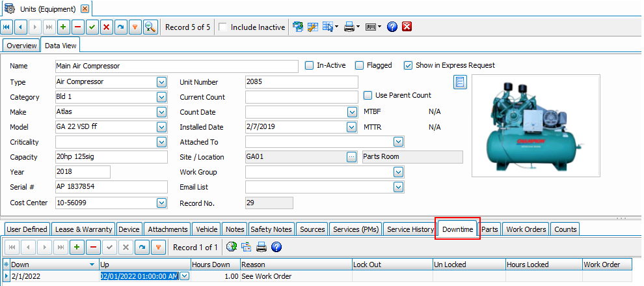Toggle the Flagged checkbox
The image size is (644, 286).
[x=359, y=65]
